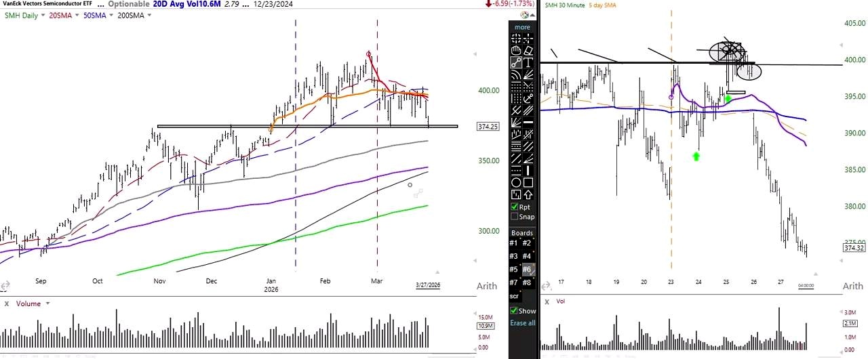Select the vertical line drawing tool
The width and height of the screenshot is (868, 359).
click(x=528, y=170)
